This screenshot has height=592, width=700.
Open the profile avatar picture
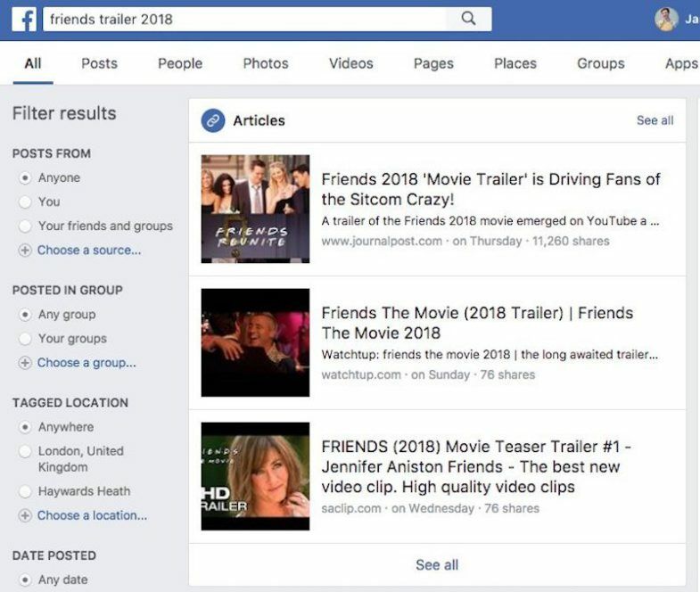click(666, 20)
